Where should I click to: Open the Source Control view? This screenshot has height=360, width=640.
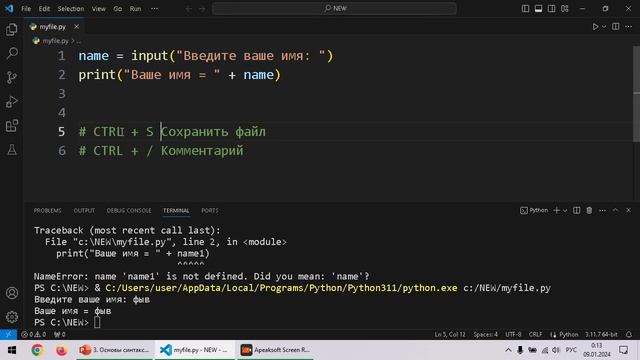click(12, 77)
